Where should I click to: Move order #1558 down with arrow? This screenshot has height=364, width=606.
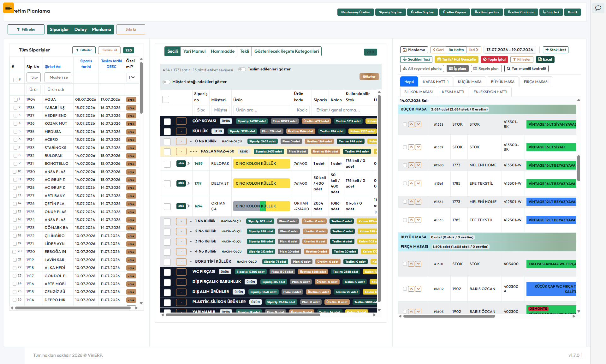click(x=418, y=124)
